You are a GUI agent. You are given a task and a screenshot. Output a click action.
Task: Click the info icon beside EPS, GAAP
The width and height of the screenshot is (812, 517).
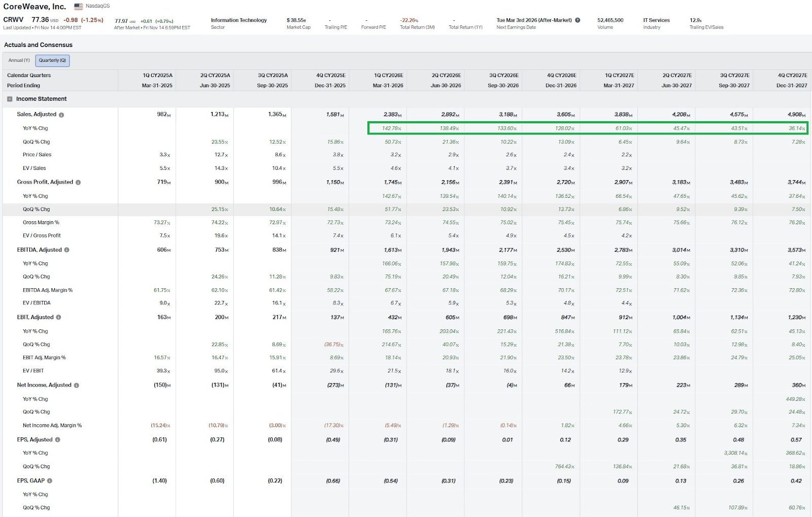pyautogui.click(x=50, y=481)
